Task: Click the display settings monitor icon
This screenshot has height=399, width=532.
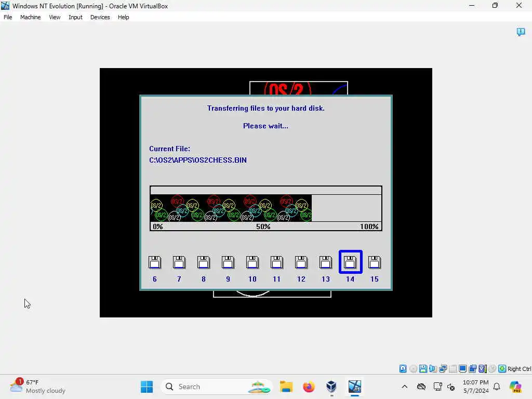Action: [462, 368]
